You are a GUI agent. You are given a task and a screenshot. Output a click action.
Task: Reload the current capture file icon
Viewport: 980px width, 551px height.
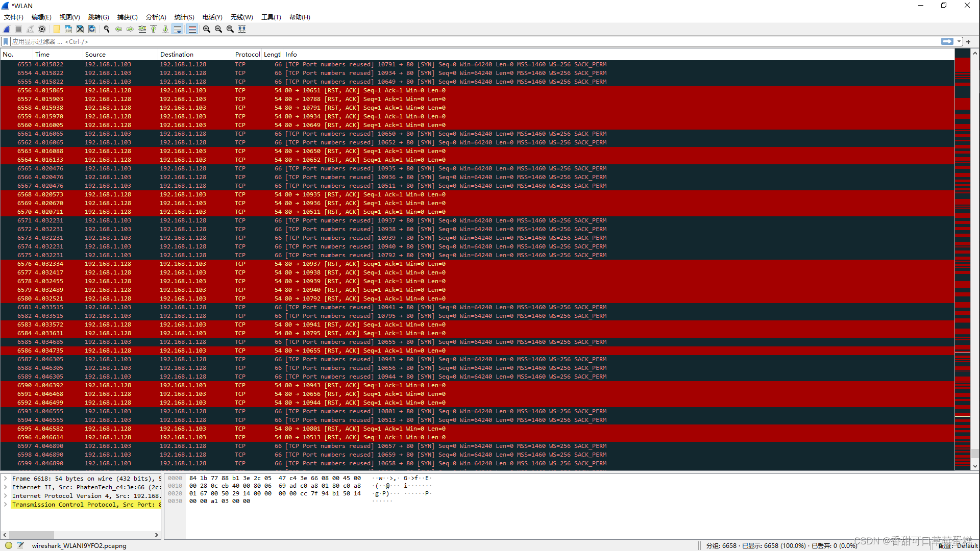tap(92, 29)
